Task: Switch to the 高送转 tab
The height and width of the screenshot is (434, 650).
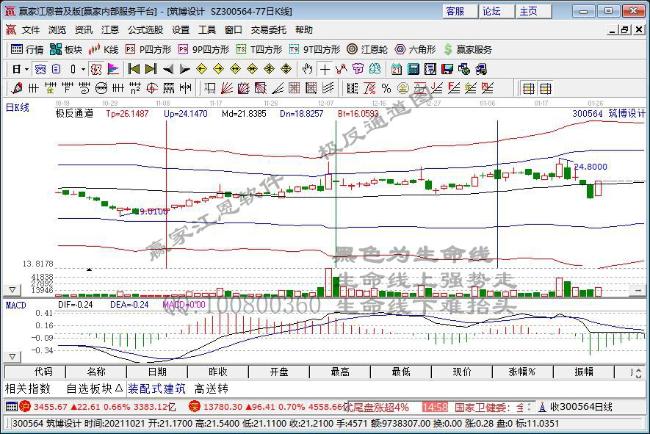Action: pos(211,389)
